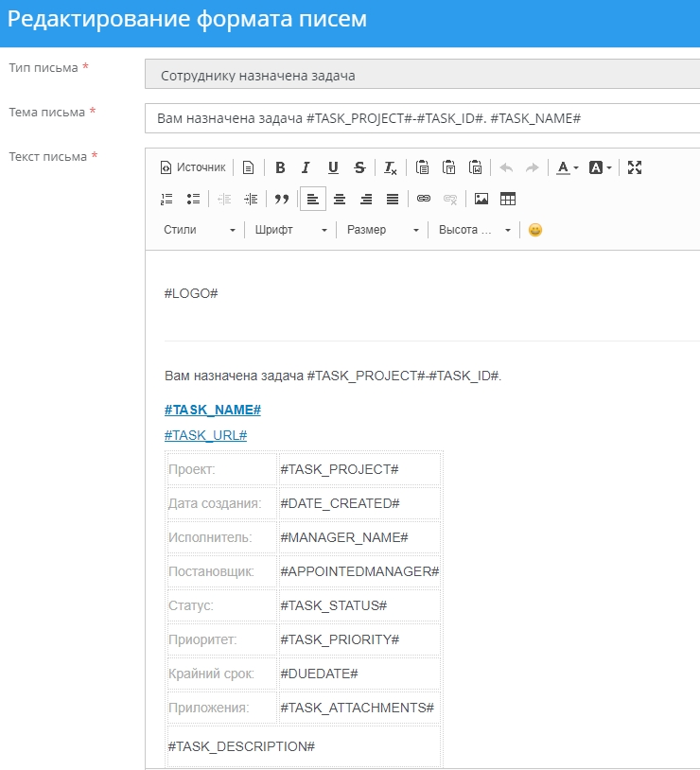
Task: Click the underline formatting icon
Action: (x=332, y=167)
